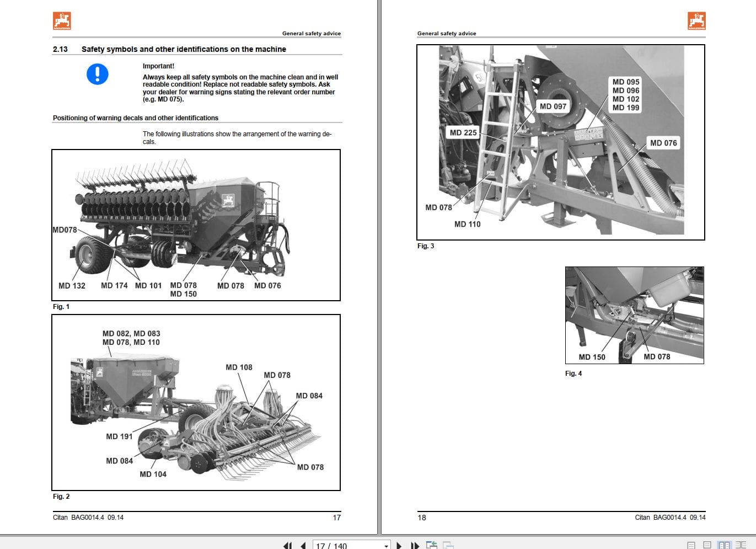
Task: Click the General safety advice header
Action: point(312,33)
